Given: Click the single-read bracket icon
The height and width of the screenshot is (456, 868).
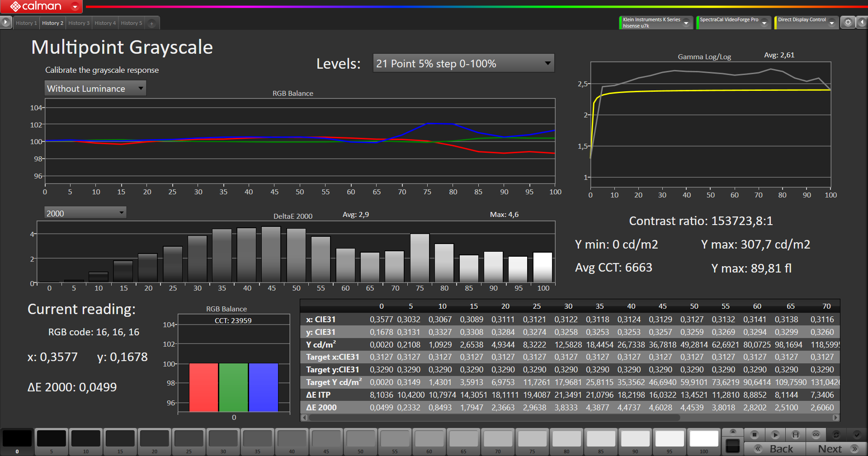Looking at the screenshot, I should coord(796,435).
